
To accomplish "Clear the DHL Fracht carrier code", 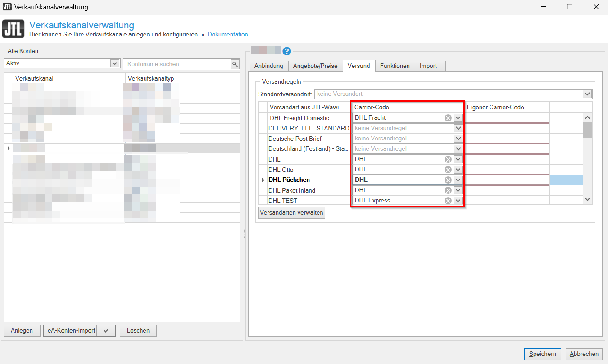I will 448,118.
